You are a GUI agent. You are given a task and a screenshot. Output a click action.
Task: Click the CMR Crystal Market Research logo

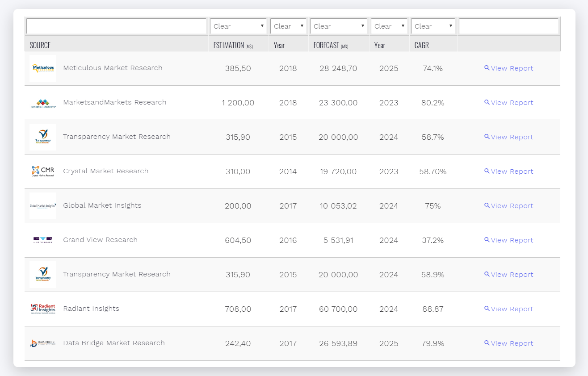[x=43, y=171]
